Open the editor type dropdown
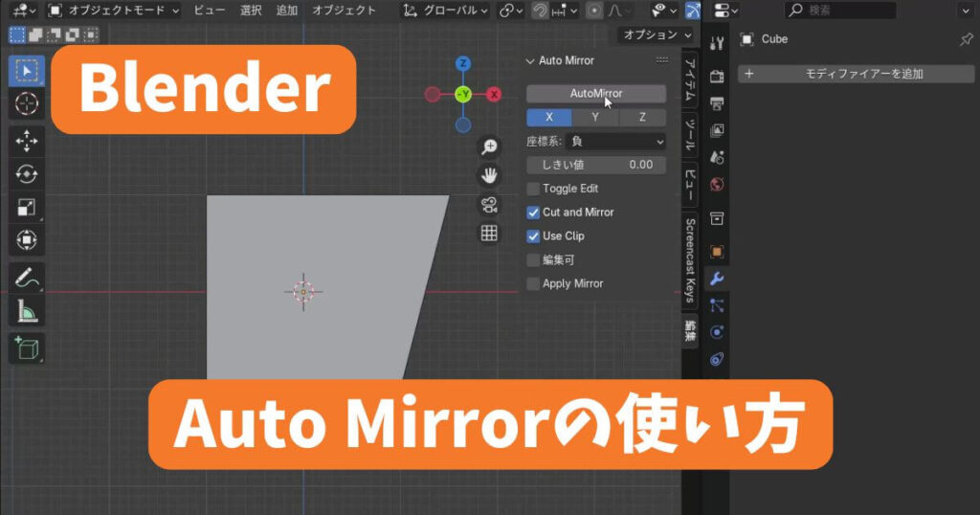Image resolution: width=980 pixels, height=515 pixels. click(x=24, y=11)
